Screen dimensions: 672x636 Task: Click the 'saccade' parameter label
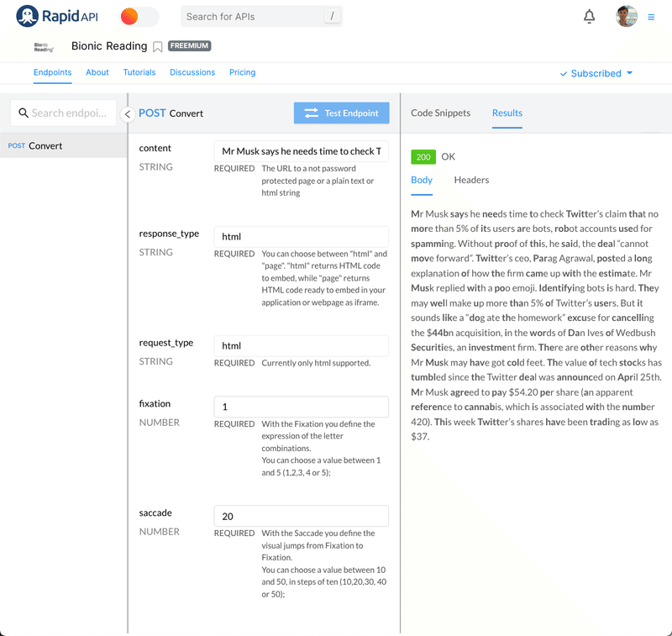(155, 513)
